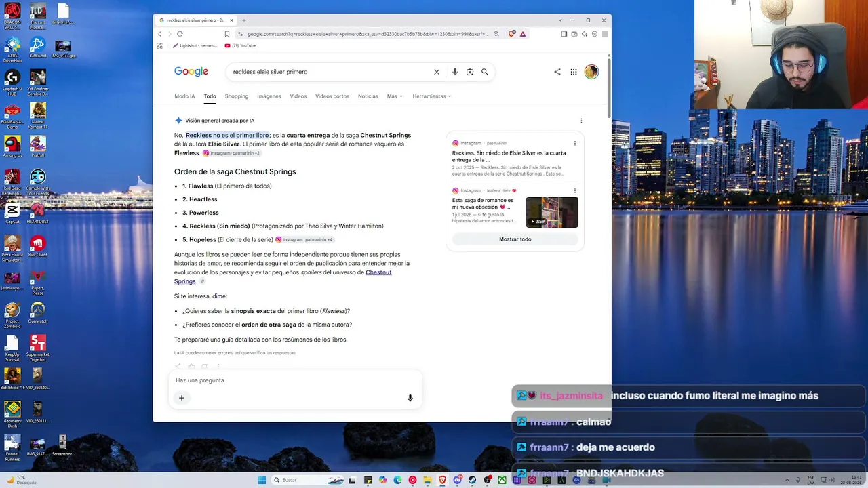Open Brave sidebar panel icon
The height and width of the screenshot is (488, 868).
coord(564,34)
